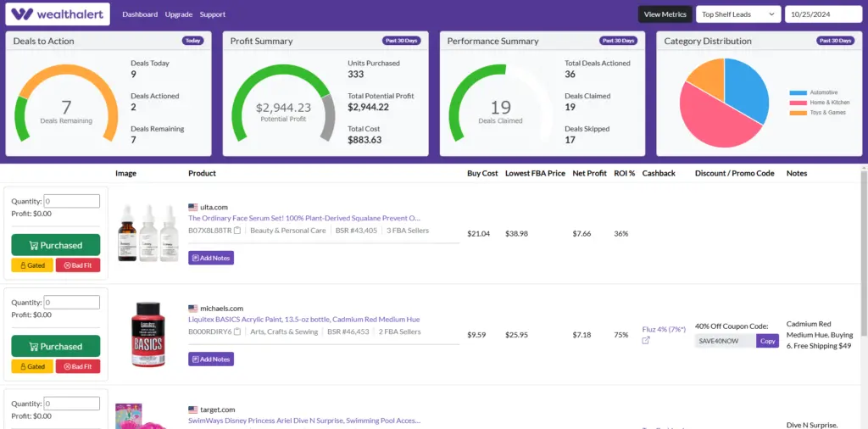
Task: Click the Deals Claimed gauge
Action: (x=500, y=103)
